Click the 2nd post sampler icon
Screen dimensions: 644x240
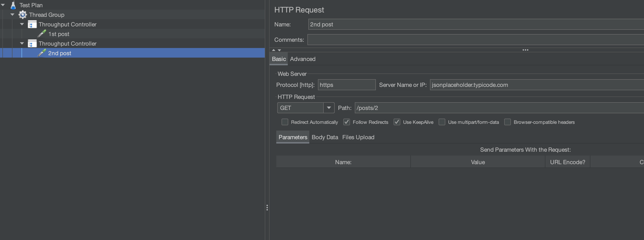[x=41, y=53]
